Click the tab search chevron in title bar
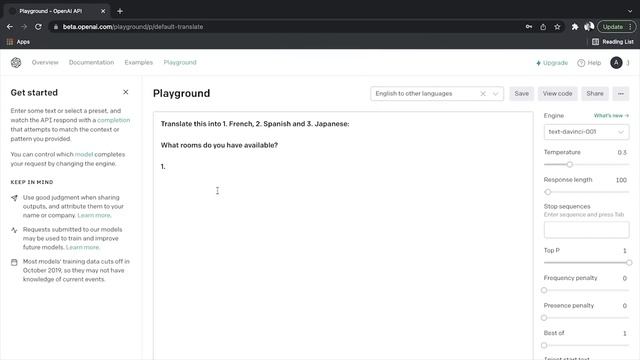This screenshot has width=640, height=360. [x=630, y=11]
